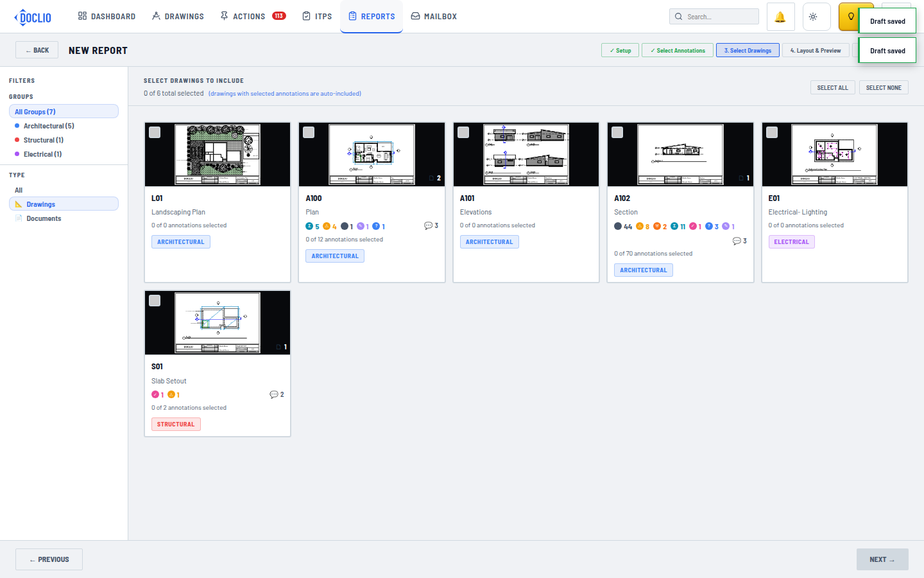924x578 pixels.
Task: Filter by Electrical (1) group
Action: click(x=64, y=154)
